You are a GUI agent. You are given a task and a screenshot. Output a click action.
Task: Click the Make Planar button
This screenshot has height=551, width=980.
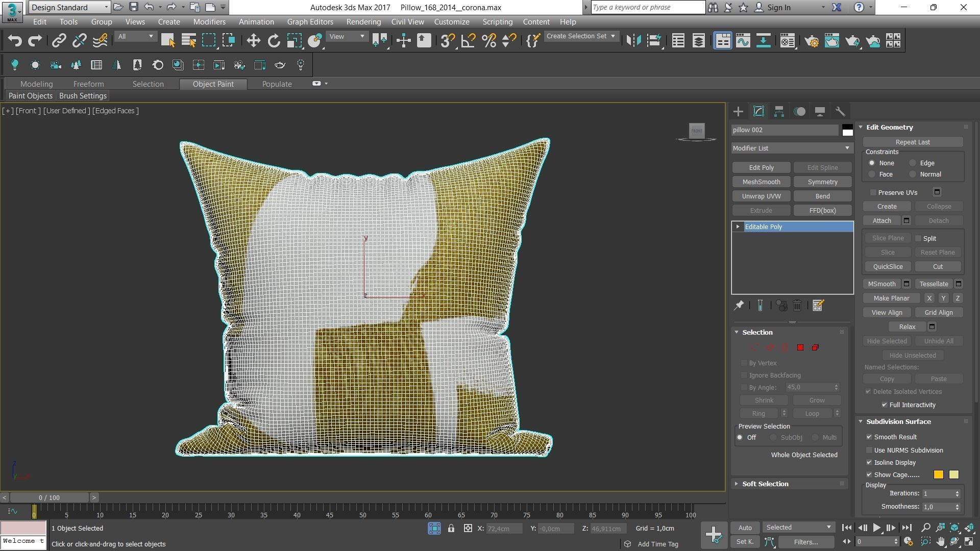point(891,298)
